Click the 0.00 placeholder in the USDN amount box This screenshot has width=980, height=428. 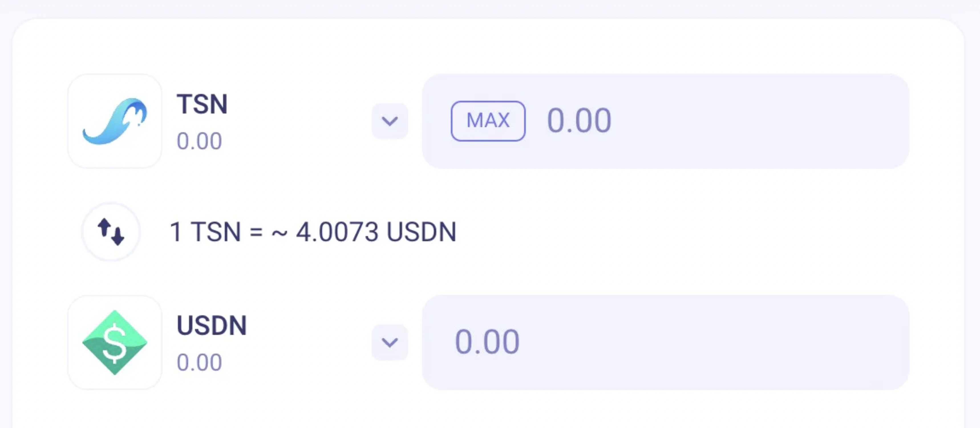(x=487, y=342)
